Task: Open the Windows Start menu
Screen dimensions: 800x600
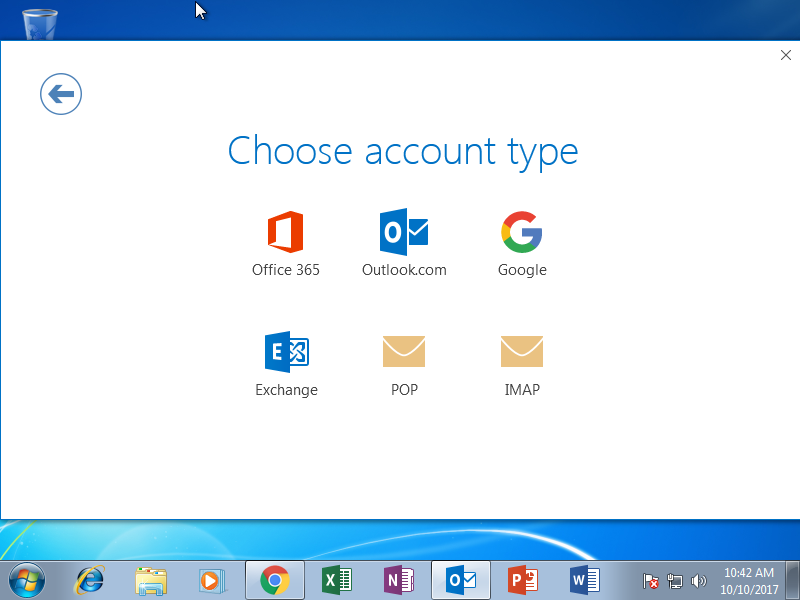Action: 27,581
